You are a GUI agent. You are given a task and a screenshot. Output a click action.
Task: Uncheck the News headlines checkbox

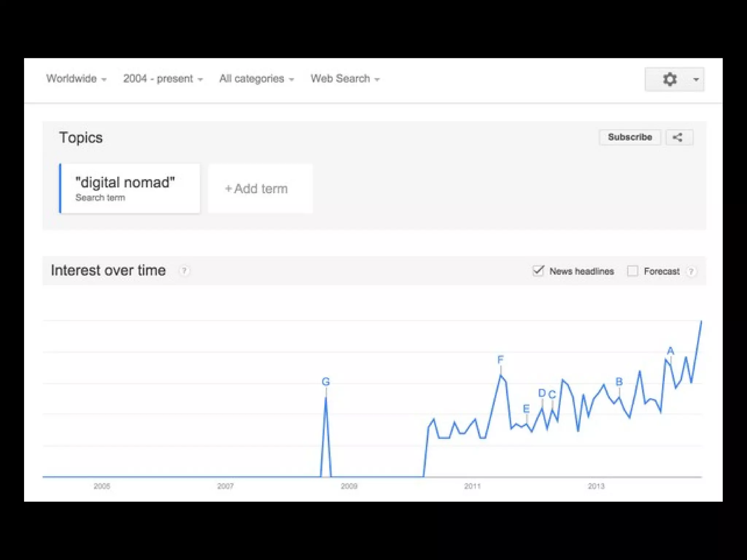click(538, 271)
